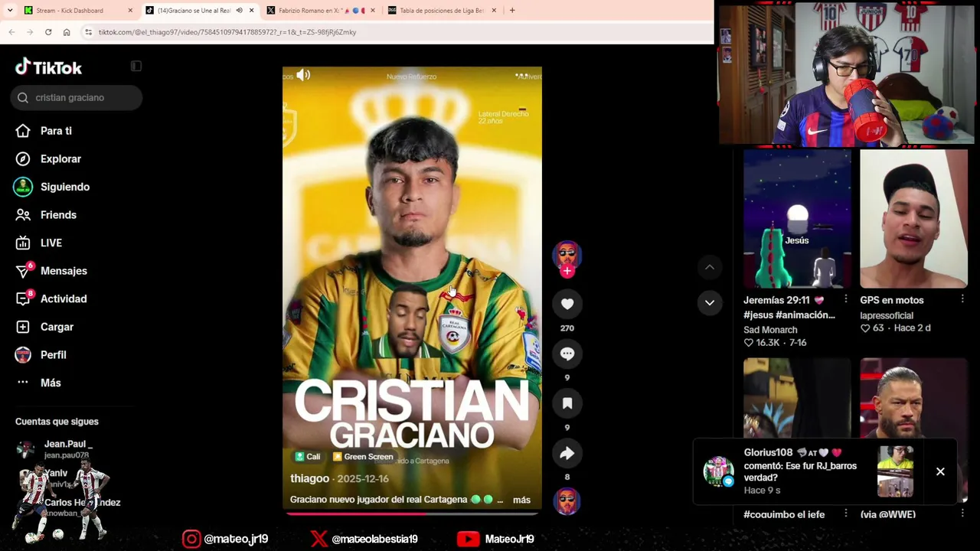Open the thiagoo creator profile link

(309, 478)
